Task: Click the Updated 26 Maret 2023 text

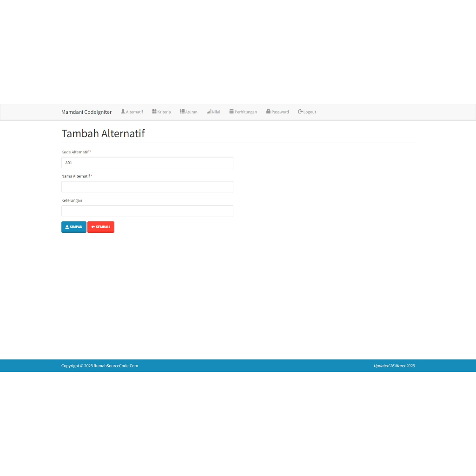Action: (394, 366)
